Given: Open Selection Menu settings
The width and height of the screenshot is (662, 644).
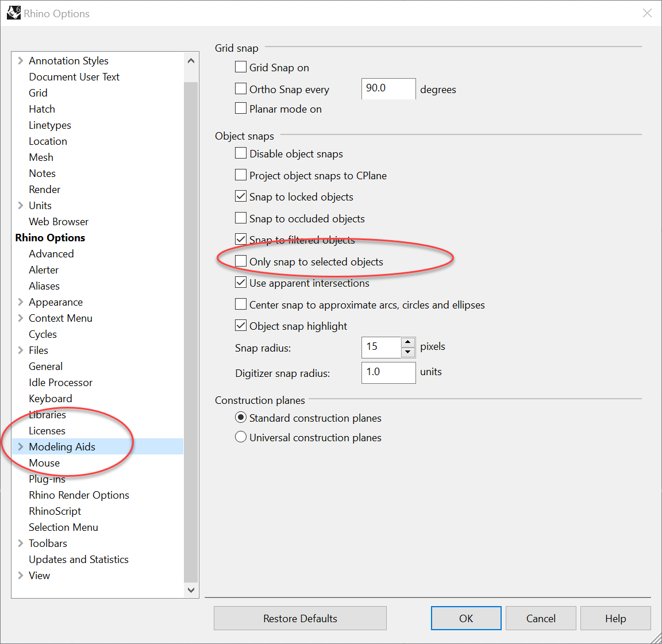Looking at the screenshot, I should (63, 527).
